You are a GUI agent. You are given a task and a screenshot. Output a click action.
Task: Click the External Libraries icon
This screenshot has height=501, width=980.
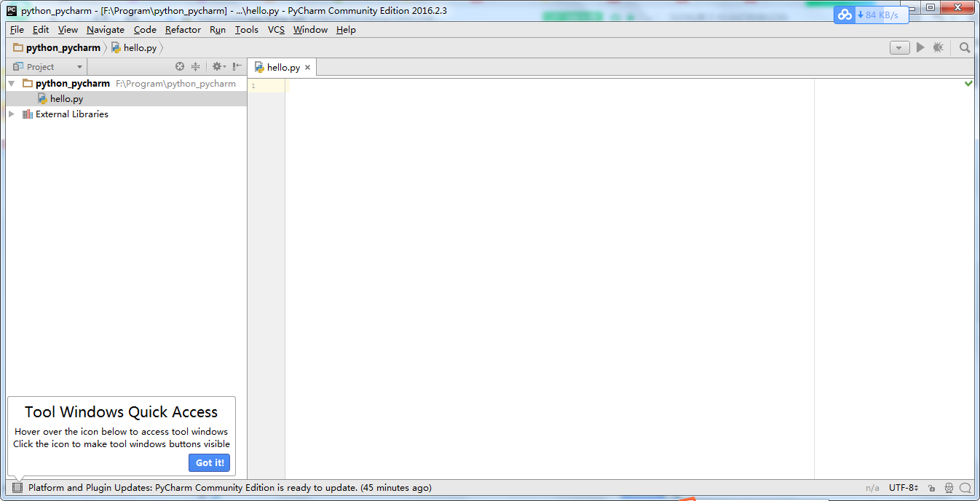(x=28, y=114)
